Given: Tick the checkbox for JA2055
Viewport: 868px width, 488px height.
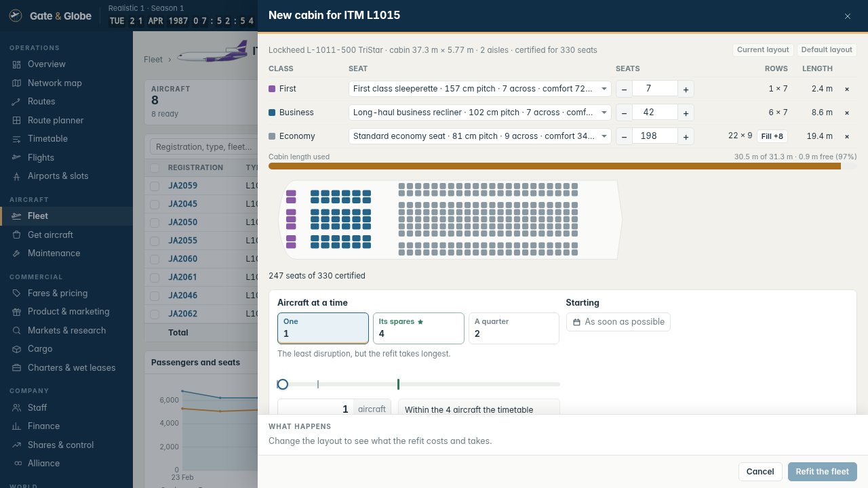Looking at the screenshot, I should [x=155, y=241].
